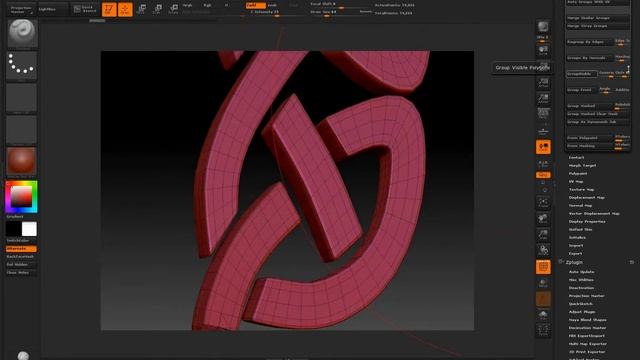Click the Xpose icon on right shelf

543,330
